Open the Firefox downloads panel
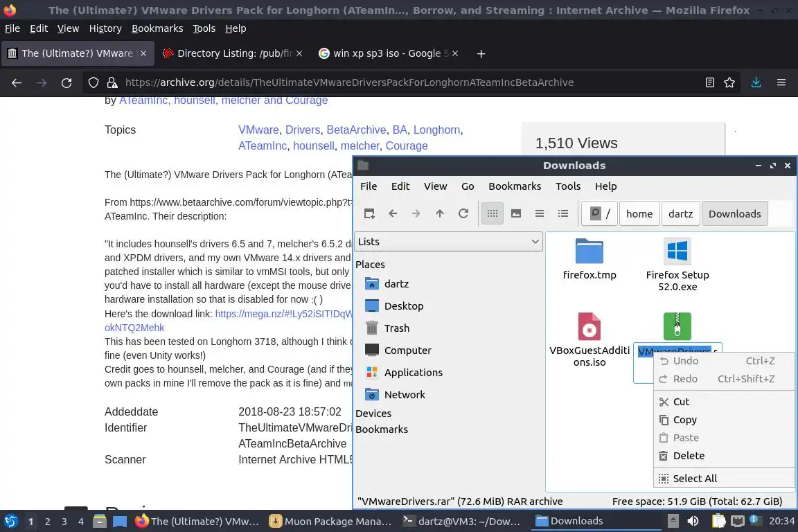The height and width of the screenshot is (532, 798). 756,82
